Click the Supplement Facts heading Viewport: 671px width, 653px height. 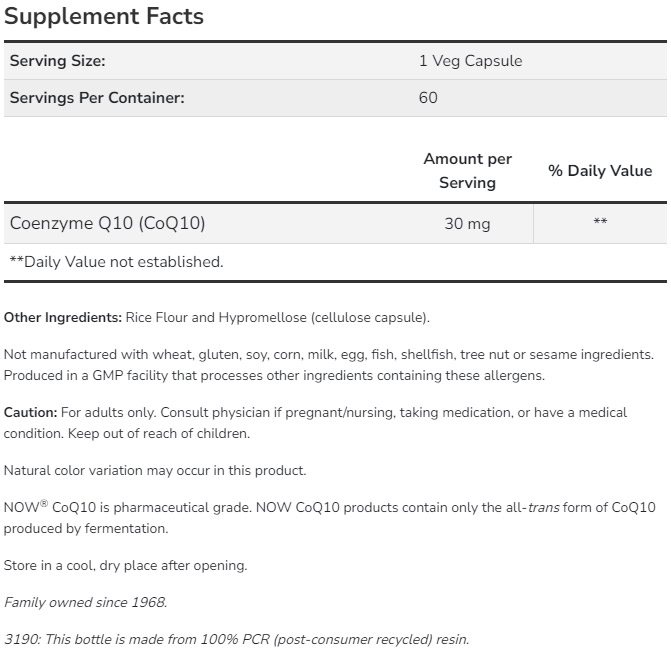[x=104, y=16]
